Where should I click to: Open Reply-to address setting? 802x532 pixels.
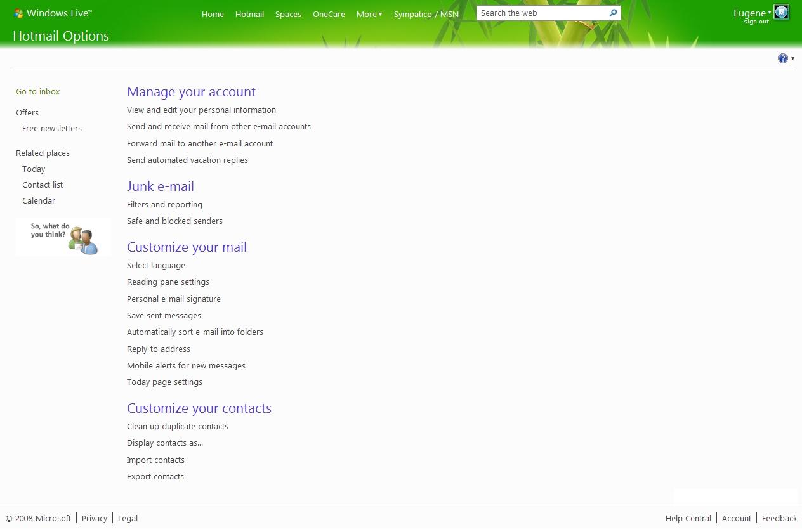(x=159, y=349)
